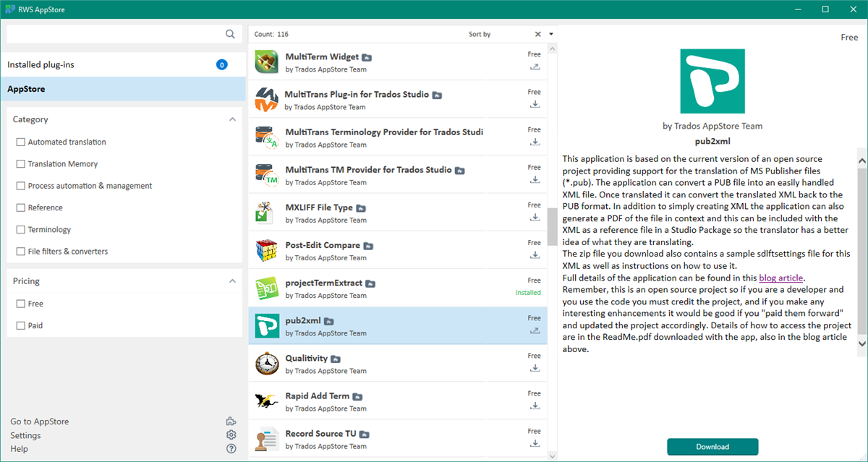Click download icon for Post-Edit Compare
868x462 pixels.
pyautogui.click(x=535, y=254)
